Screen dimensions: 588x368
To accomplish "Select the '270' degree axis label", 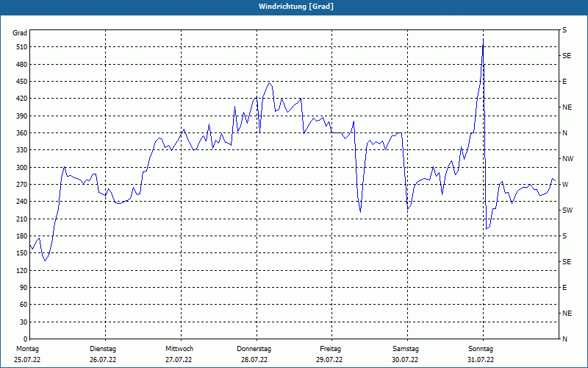I will coord(21,185).
